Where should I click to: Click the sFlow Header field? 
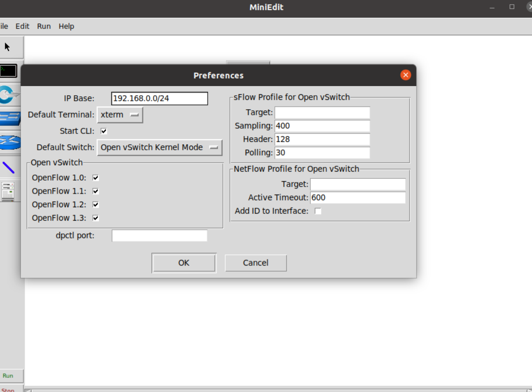pos(322,139)
